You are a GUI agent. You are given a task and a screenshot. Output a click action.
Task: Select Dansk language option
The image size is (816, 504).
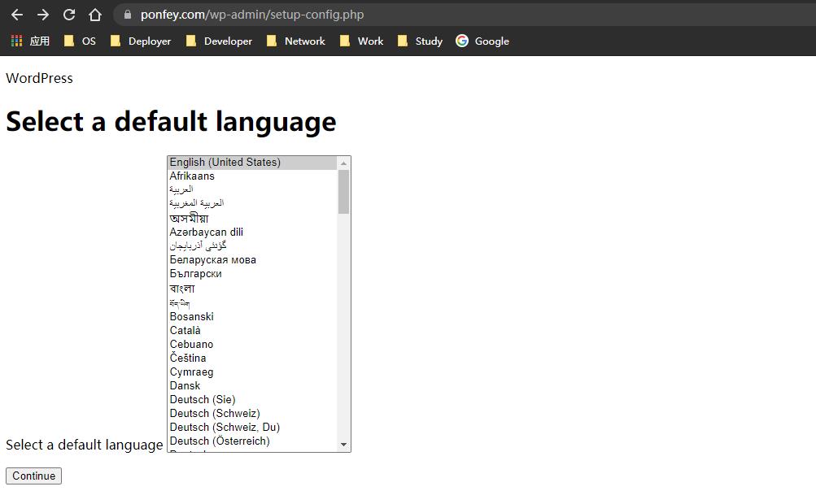coord(252,385)
